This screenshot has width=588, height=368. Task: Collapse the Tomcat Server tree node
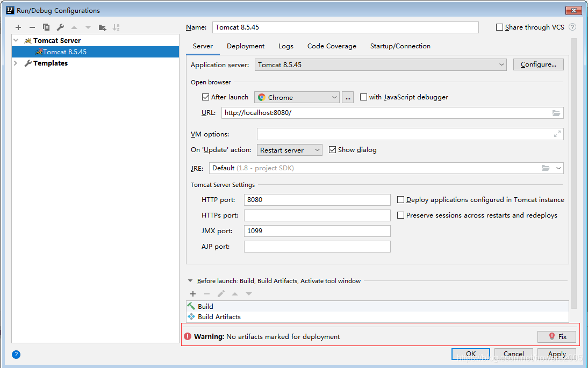tap(16, 40)
